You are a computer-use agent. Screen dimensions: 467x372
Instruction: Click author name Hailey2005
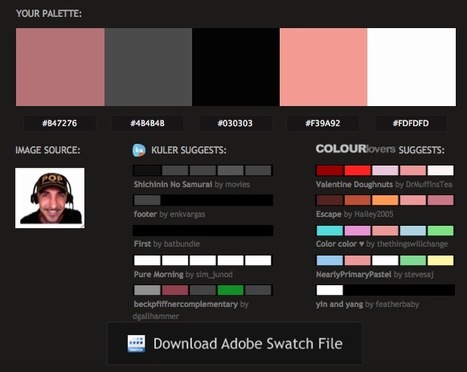pyautogui.click(x=373, y=214)
